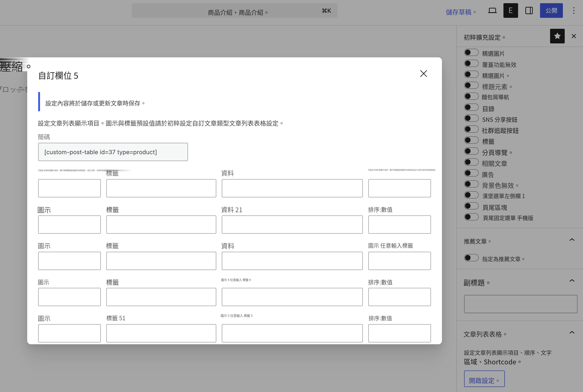This screenshot has width=583, height=392.
Task: Click the 副標題 text input field
Action: [520, 304]
